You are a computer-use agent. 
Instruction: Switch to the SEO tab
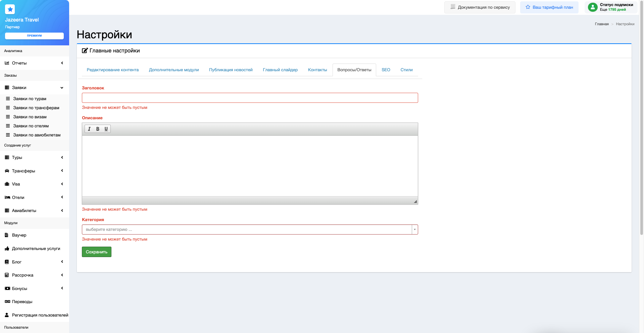click(x=386, y=70)
